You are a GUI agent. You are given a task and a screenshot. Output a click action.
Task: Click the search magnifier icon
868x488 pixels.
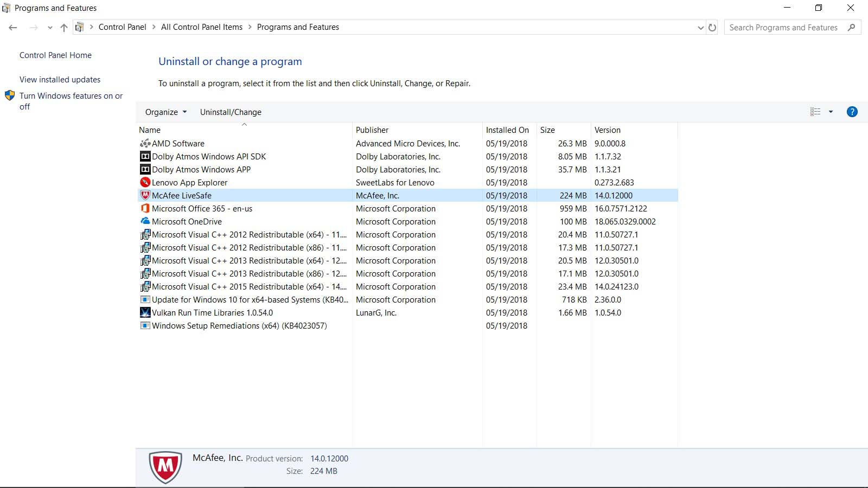click(x=851, y=28)
